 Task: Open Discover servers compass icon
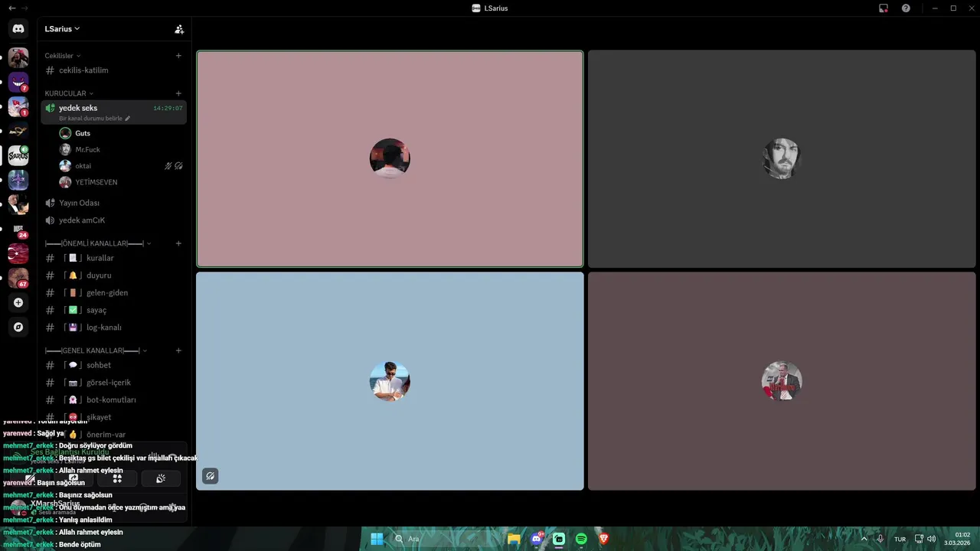(18, 327)
